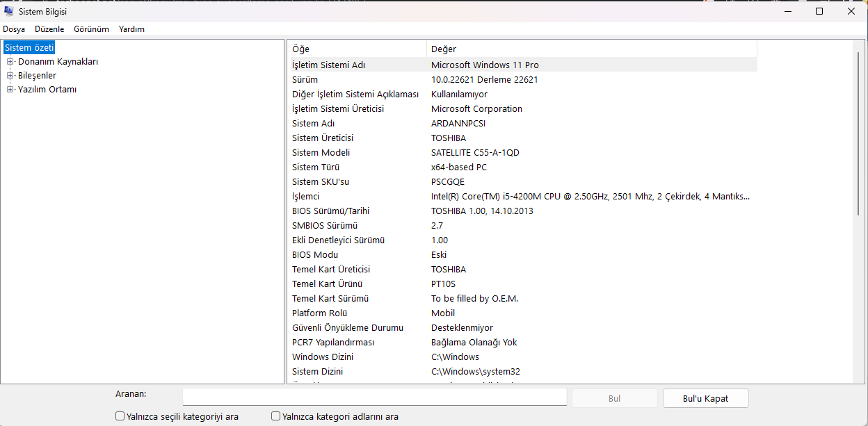Select the BIOS Modu row
This screenshot has height=426, width=868.
pos(523,254)
